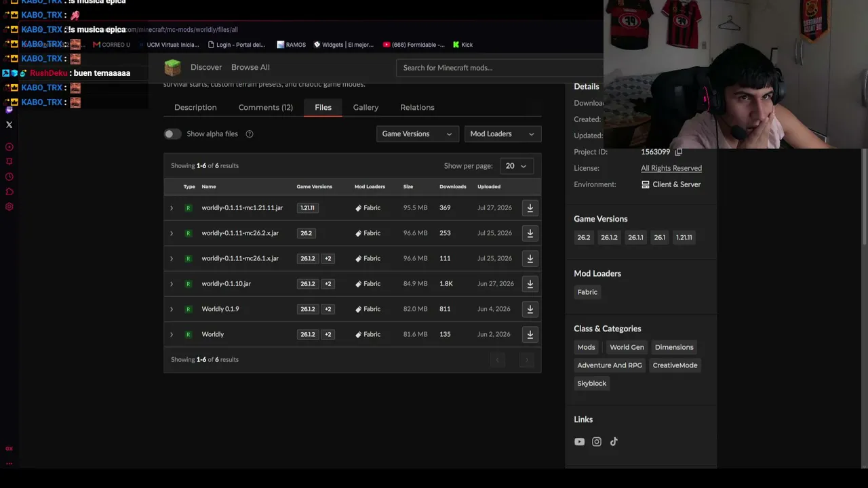Download worldly-0.1.10.jar file
Image resolution: width=868 pixels, height=488 pixels.
[530, 284]
